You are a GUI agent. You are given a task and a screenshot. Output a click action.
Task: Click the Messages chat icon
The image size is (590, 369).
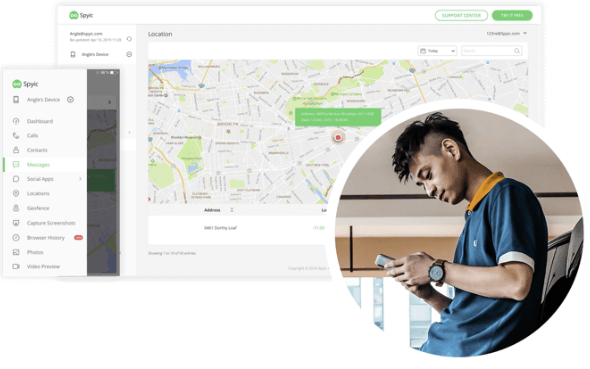16,164
